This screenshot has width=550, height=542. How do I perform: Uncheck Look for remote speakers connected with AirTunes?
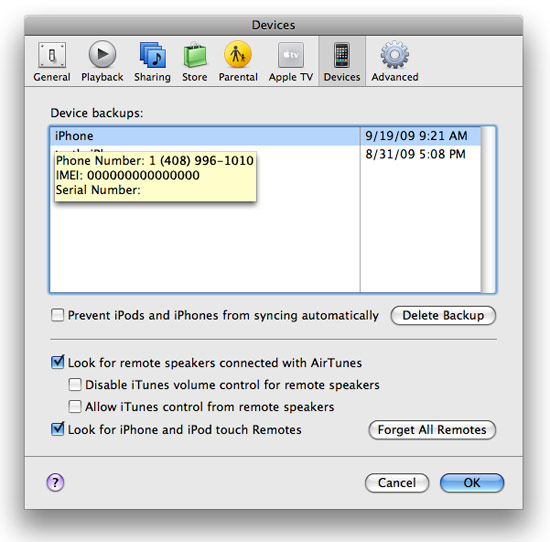click(58, 362)
